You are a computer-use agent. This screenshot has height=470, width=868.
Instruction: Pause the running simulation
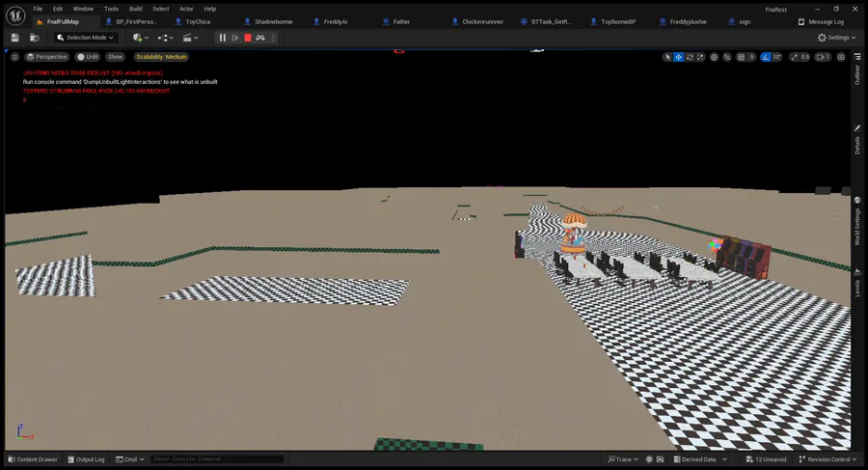click(x=223, y=38)
